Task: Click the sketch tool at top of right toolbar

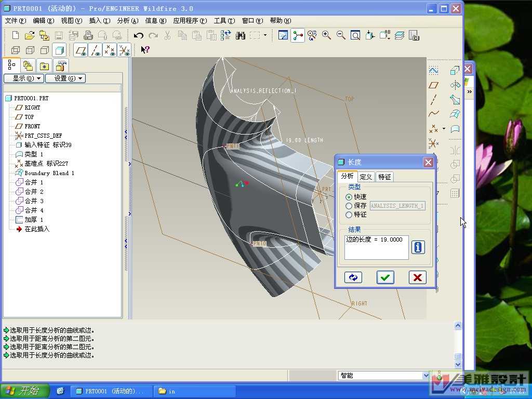Action: (434, 70)
